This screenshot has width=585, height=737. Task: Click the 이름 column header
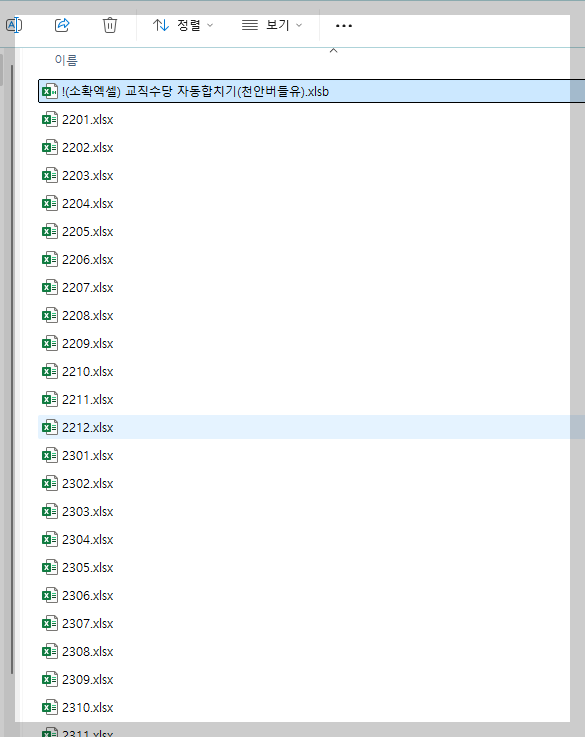coord(66,60)
